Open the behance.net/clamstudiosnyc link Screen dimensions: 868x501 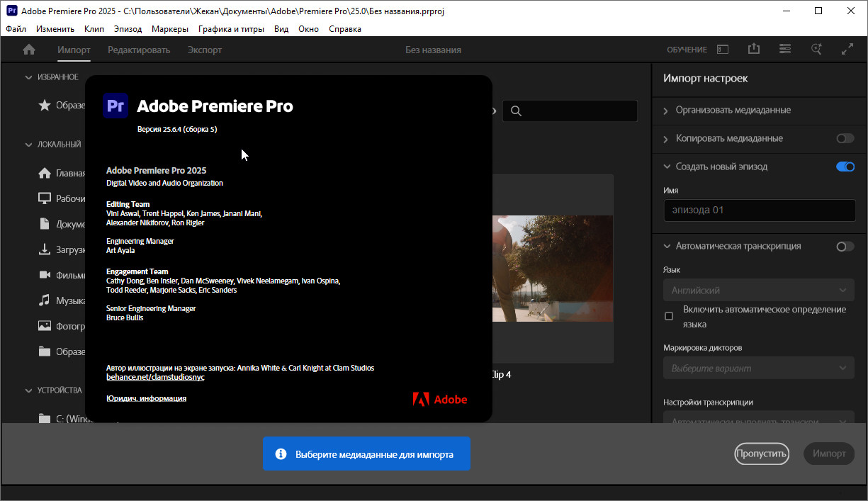(155, 378)
